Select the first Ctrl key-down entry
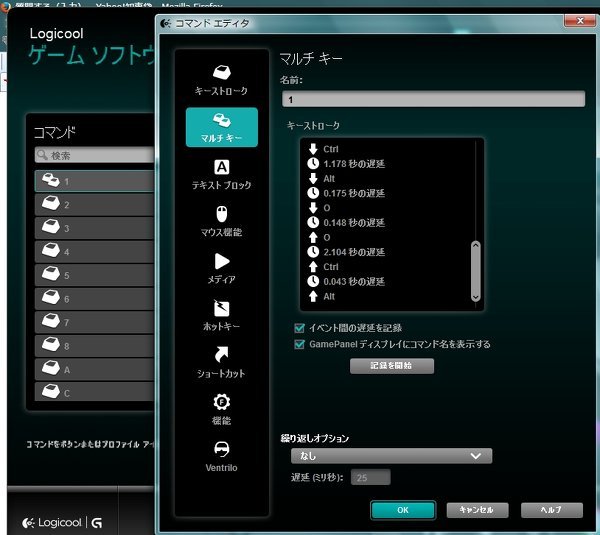The image size is (600, 535). [x=323, y=149]
